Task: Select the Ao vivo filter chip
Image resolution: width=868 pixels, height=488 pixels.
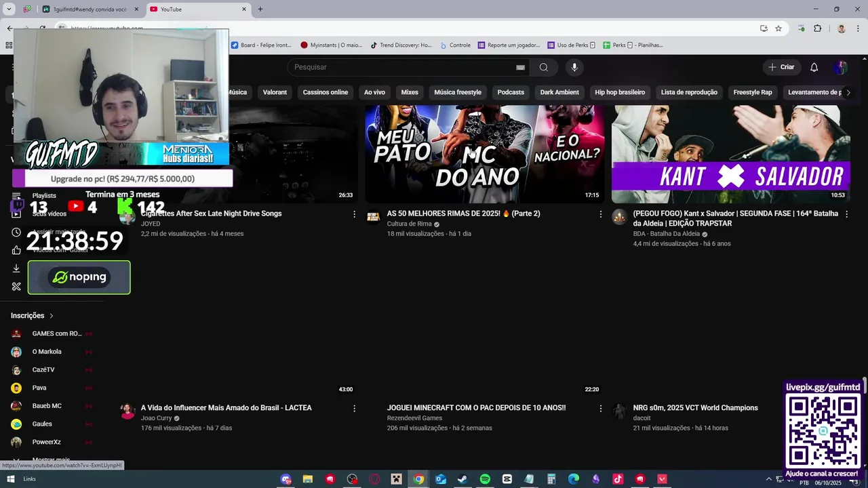Action: [374, 92]
